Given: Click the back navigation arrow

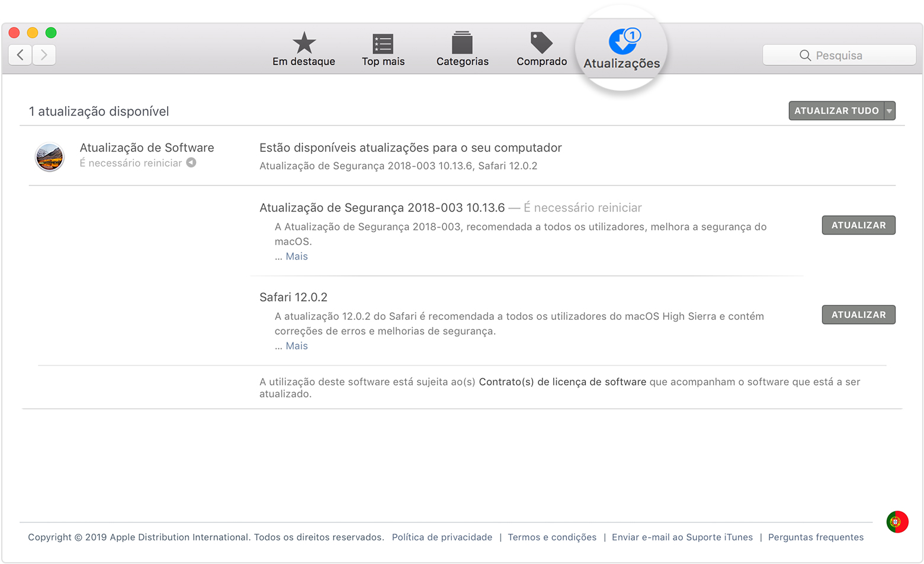Looking at the screenshot, I should (20, 55).
